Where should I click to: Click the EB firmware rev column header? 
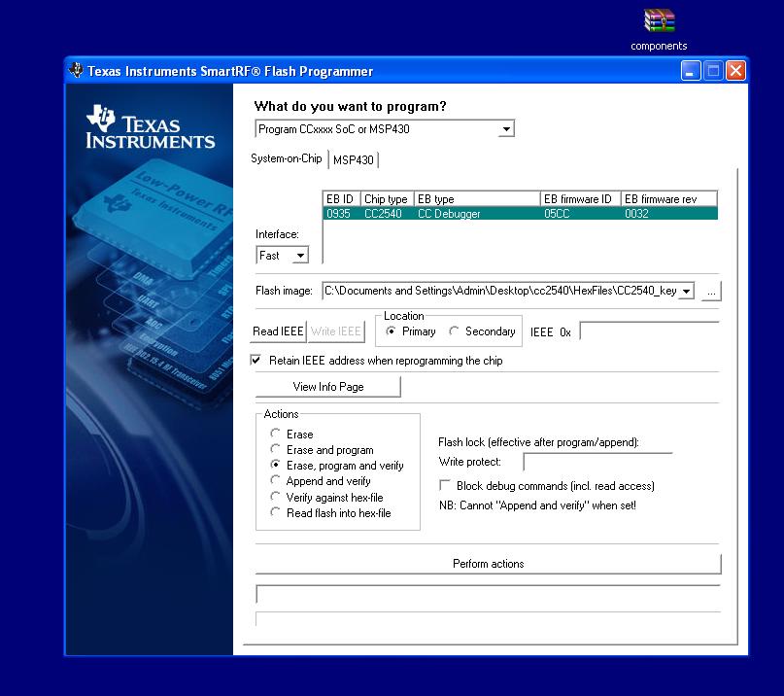point(669,199)
